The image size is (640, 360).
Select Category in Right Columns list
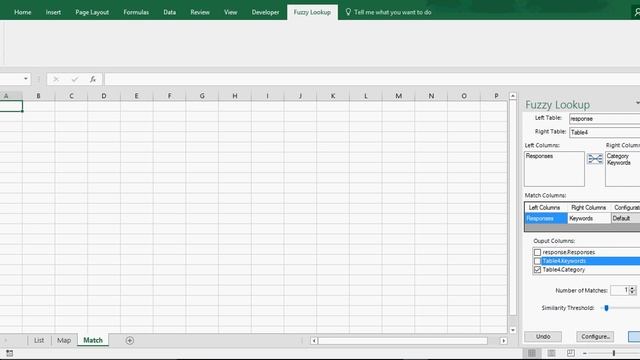(618, 156)
